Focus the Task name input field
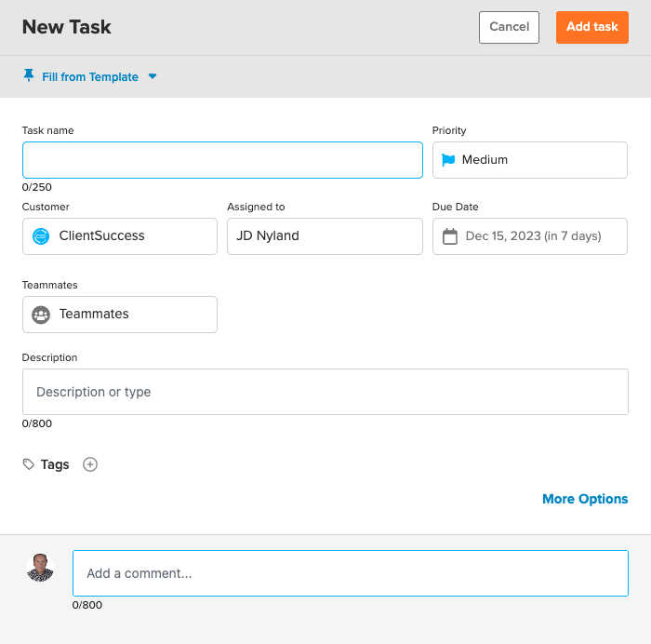Viewport: 651px width, 644px height. coord(222,160)
